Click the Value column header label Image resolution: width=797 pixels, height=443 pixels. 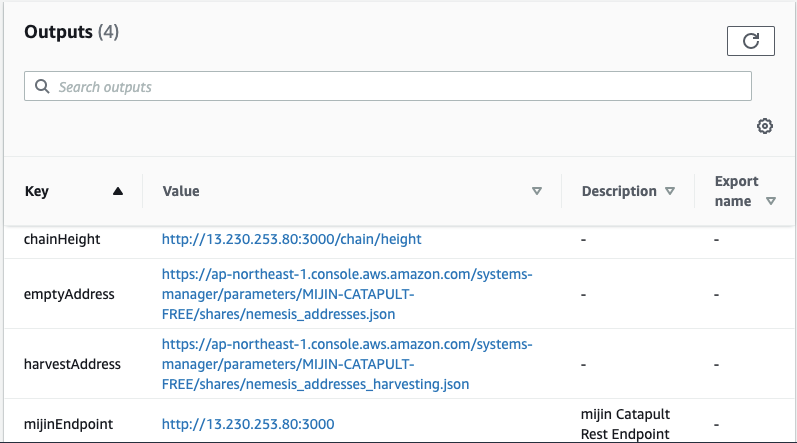pyautogui.click(x=181, y=191)
